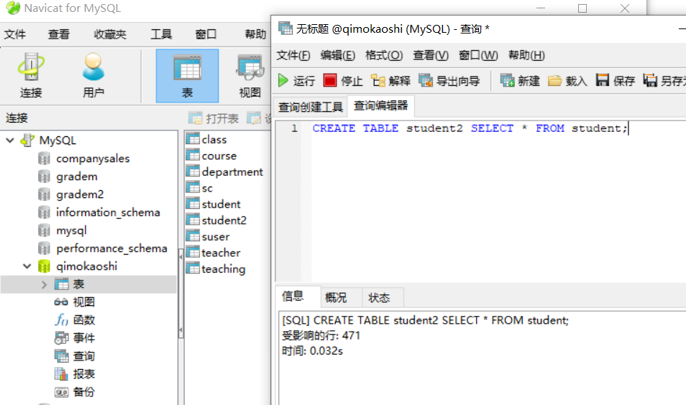
Task: Select 报表 reports node
Action: [83, 374]
